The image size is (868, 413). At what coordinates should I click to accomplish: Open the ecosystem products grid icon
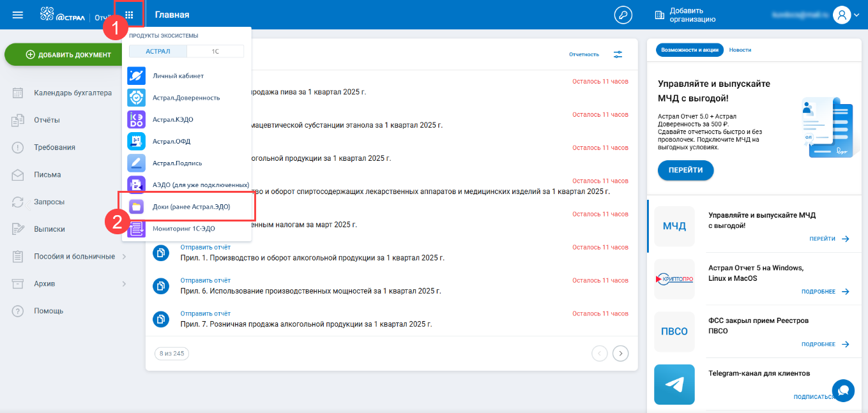pyautogui.click(x=129, y=15)
